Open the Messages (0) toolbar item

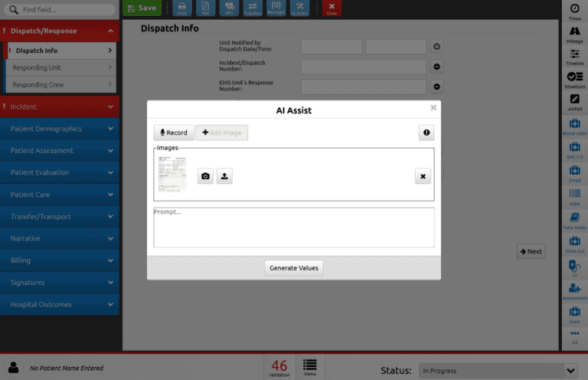tap(276, 8)
